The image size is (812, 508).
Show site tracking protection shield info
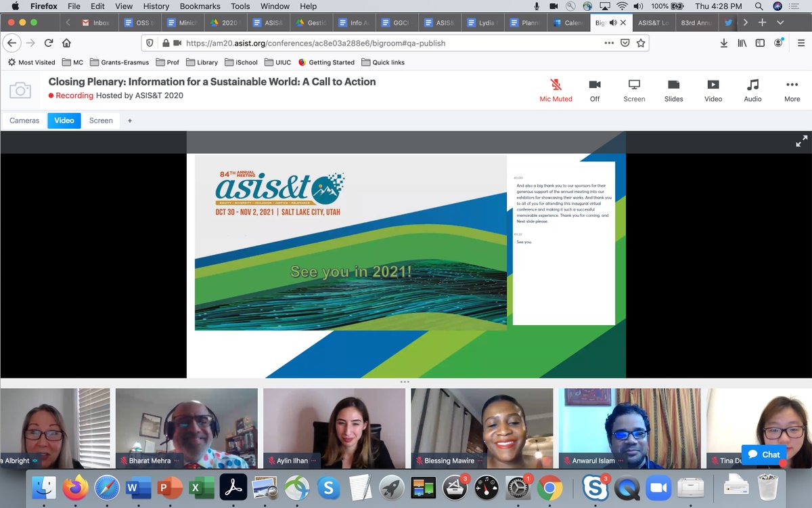pyautogui.click(x=150, y=43)
